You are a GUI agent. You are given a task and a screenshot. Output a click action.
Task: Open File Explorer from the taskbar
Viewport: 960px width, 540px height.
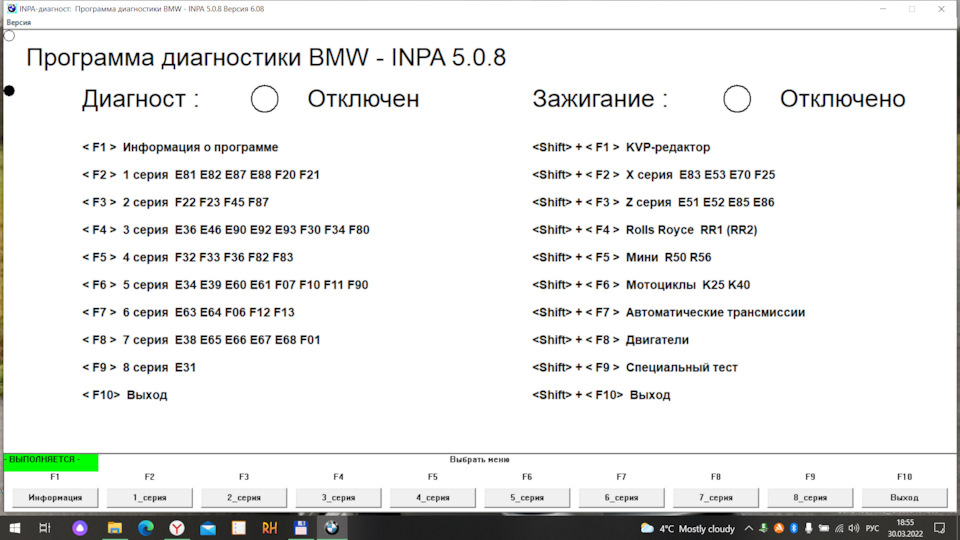(x=114, y=528)
